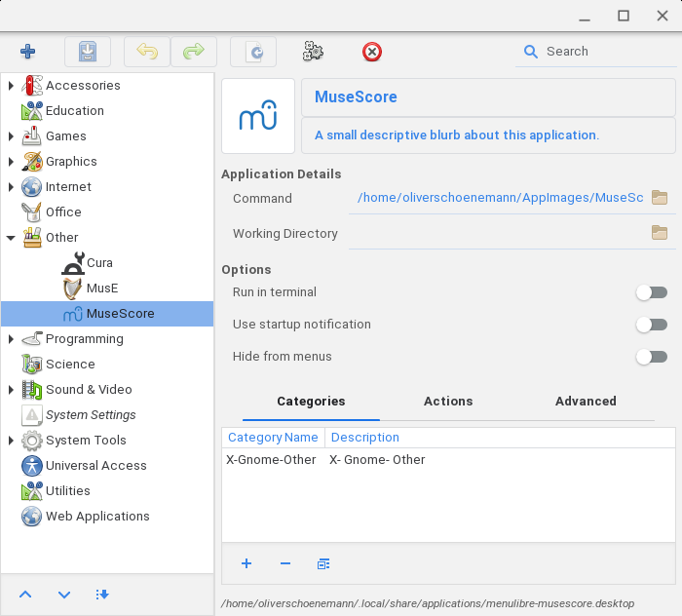Click the magnifier search icon
Viewport: 682px width, 616px height.
pos(531,52)
